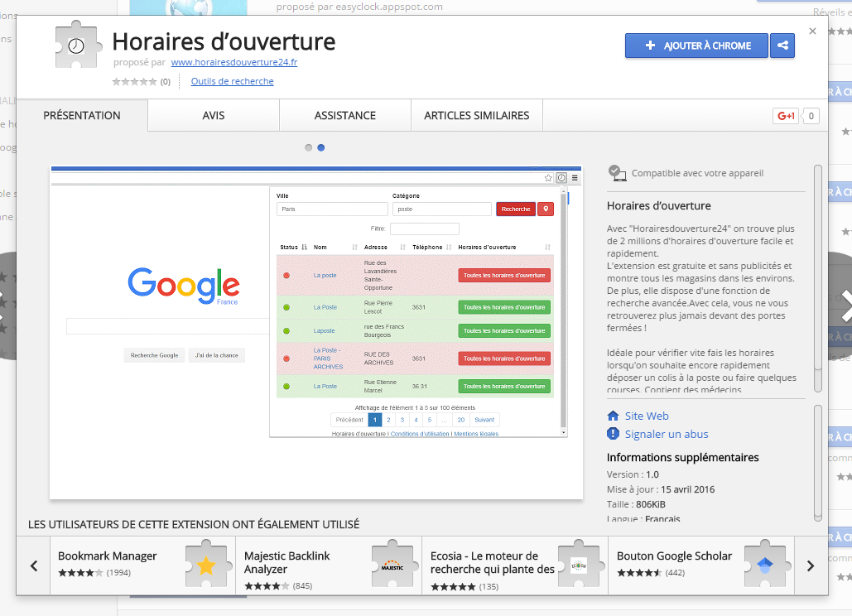Click the extension screenshot preview image
The height and width of the screenshot is (616, 852).
[316, 333]
